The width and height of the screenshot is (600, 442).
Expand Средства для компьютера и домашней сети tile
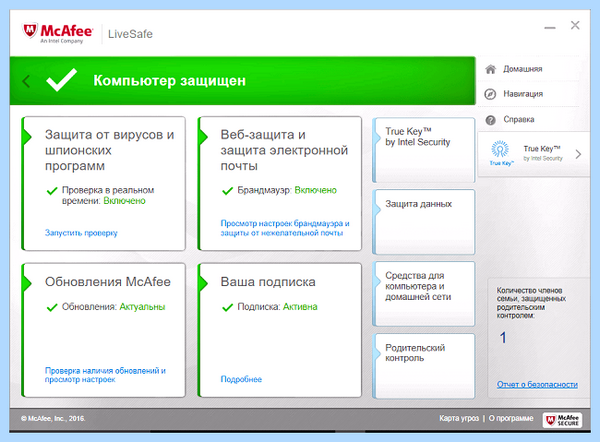[x=424, y=294]
